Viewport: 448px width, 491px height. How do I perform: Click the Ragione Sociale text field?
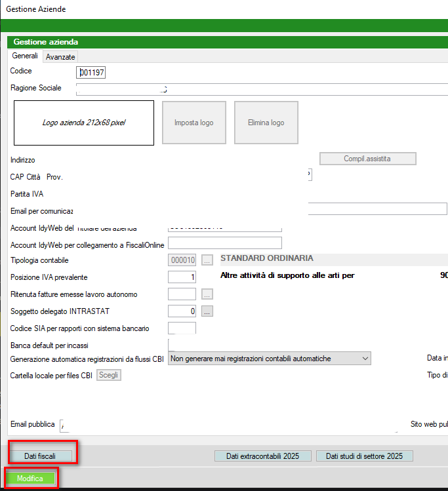(262, 90)
